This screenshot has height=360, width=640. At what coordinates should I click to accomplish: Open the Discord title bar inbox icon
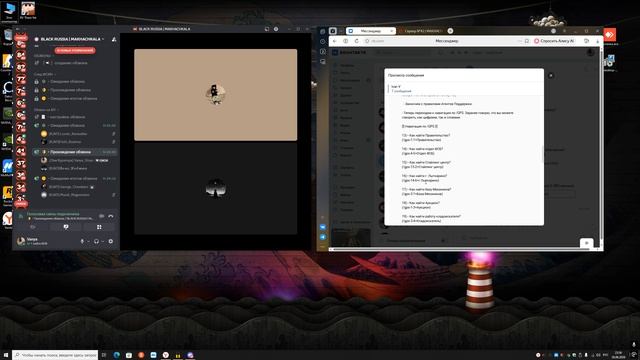click(267, 29)
